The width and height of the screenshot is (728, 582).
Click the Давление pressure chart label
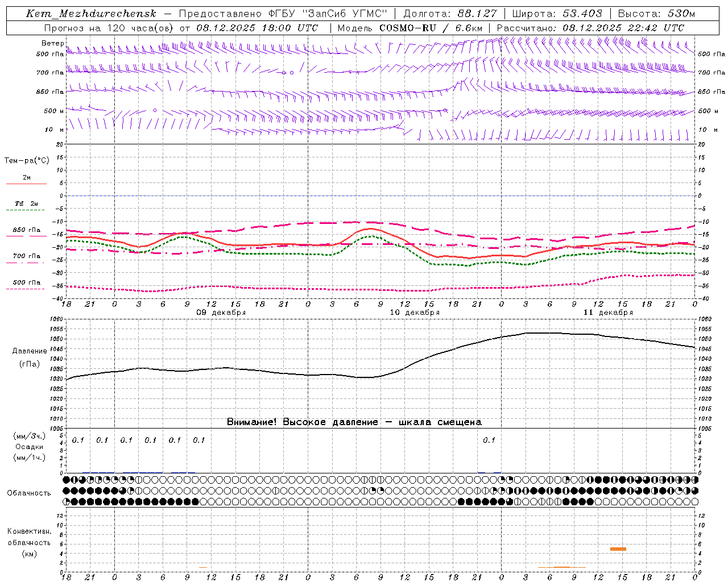point(30,351)
